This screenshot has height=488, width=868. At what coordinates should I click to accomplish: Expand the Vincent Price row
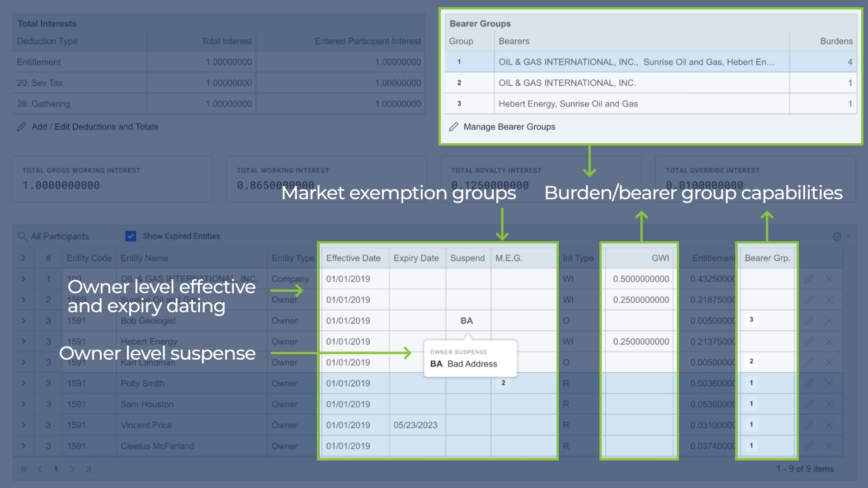pos(24,425)
